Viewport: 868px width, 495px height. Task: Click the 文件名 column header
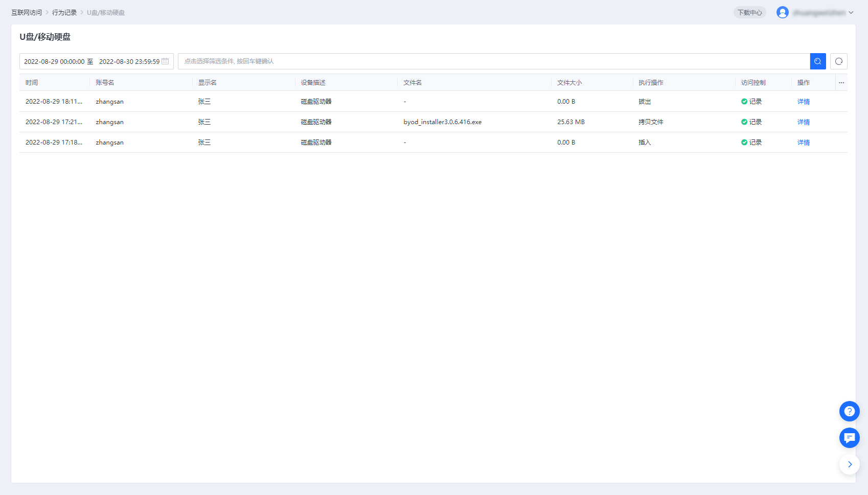point(413,83)
